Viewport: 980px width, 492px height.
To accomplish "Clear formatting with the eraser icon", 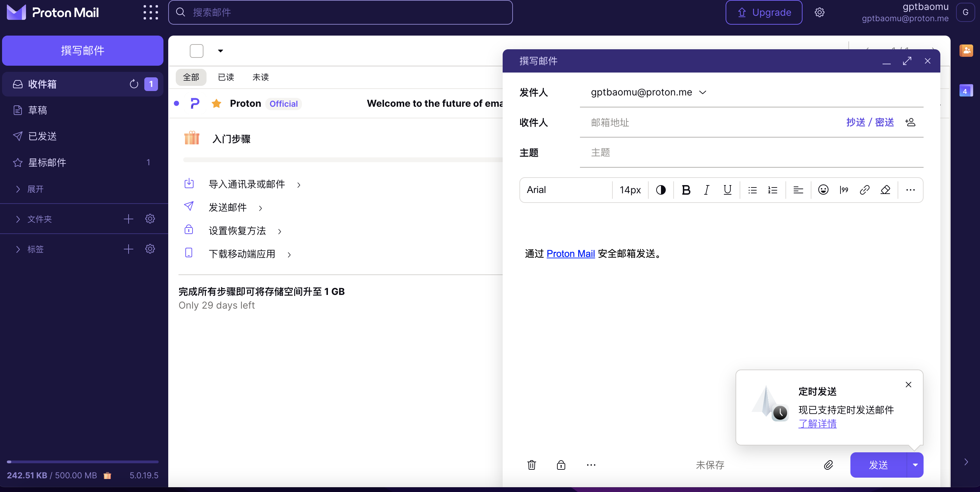I will (885, 190).
